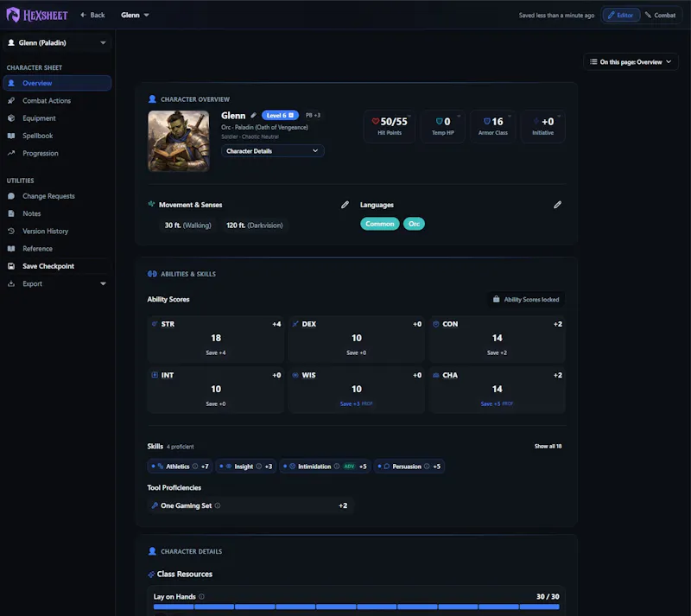Click the Hexsheet logo icon
The image size is (691, 616).
click(13, 15)
